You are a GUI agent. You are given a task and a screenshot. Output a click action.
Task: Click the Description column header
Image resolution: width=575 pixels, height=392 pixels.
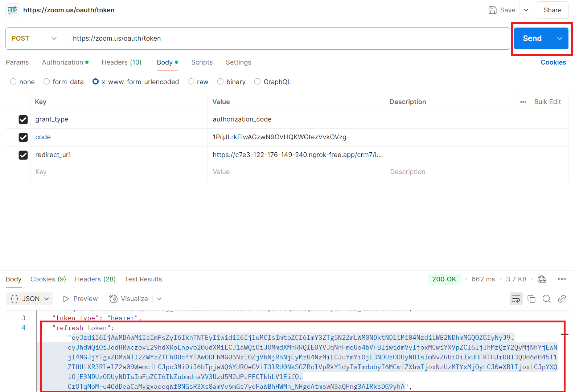(408, 102)
